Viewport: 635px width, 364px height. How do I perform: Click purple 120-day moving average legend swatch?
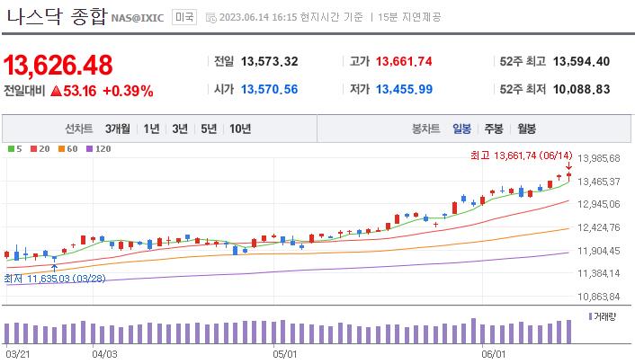[x=89, y=148]
